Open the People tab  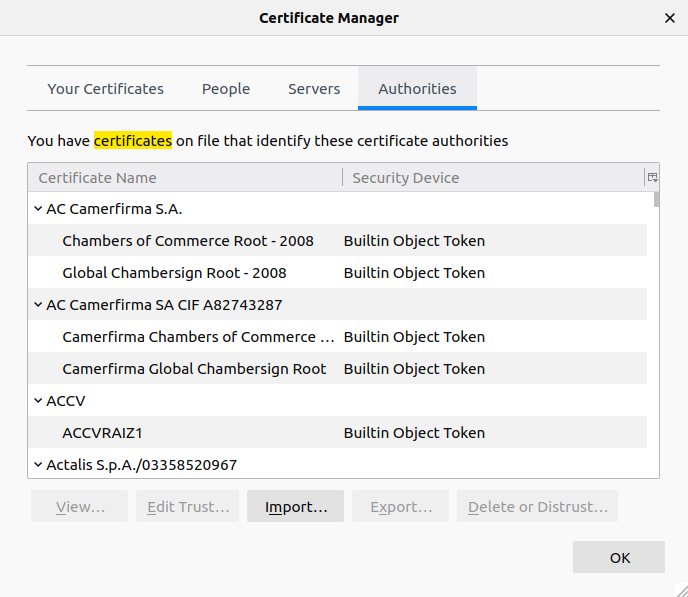pos(226,89)
